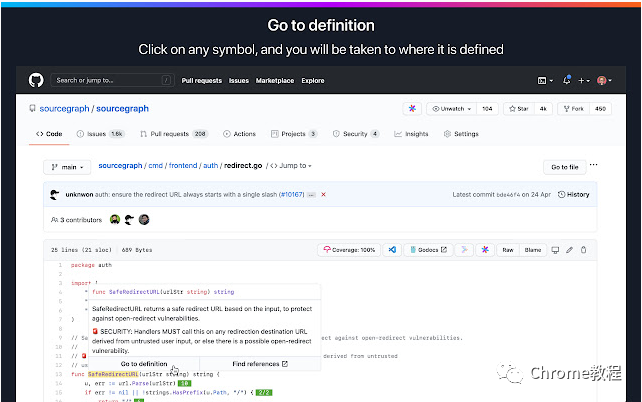View the 104 watchers count
The width and height of the screenshot is (642, 402).
tap(487, 108)
